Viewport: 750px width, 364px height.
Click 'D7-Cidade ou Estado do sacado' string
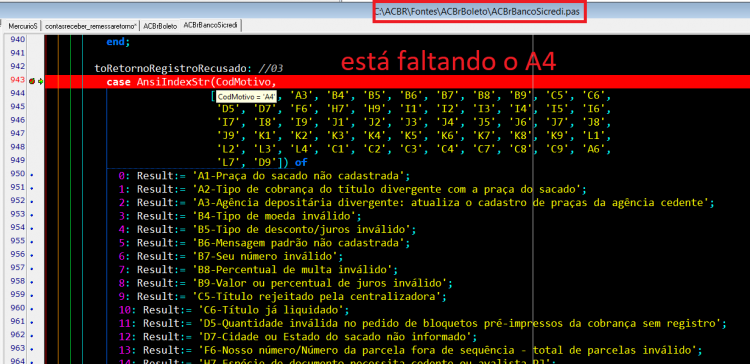335,337
